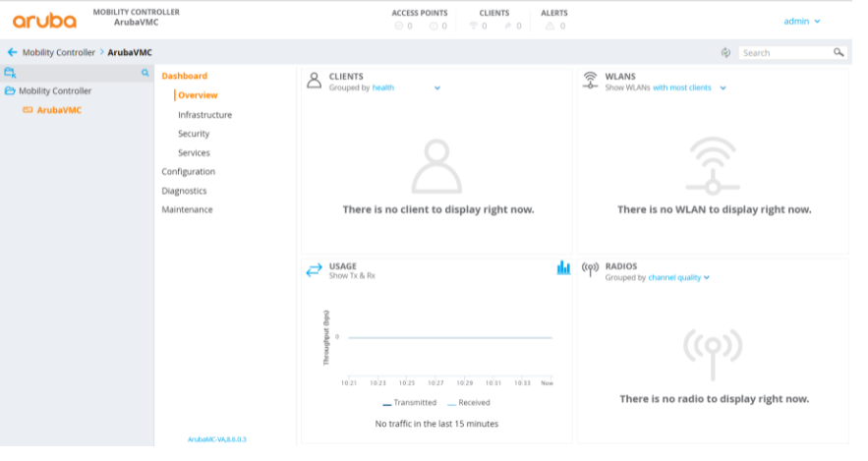Click 'There is no radio to display' message

point(714,399)
